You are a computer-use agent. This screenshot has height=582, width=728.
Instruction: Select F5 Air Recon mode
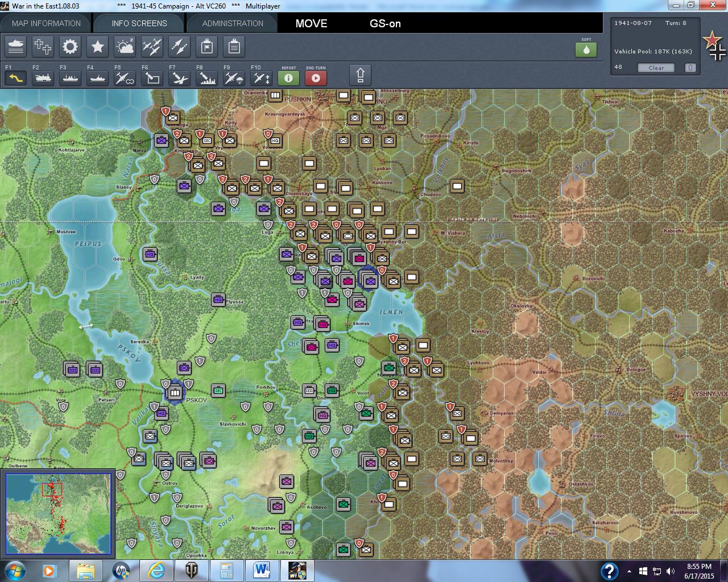pyautogui.click(x=125, y=77)
